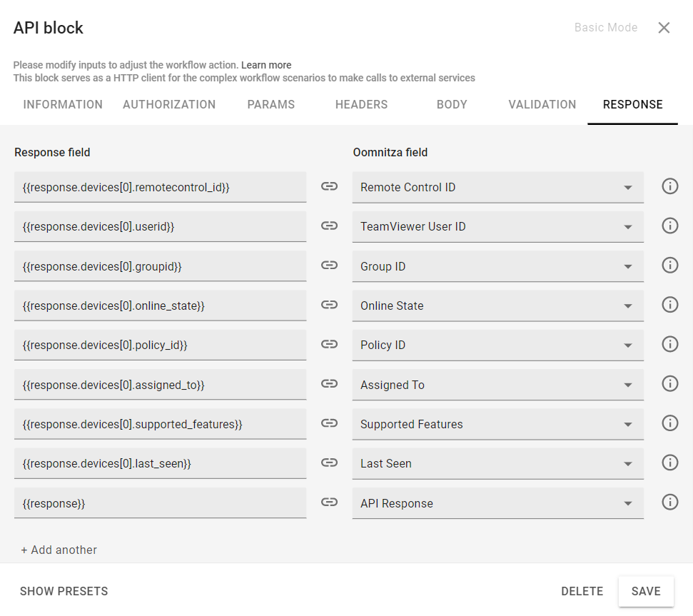Click the link icon beside remotecontrol_id field

pyautogui.click(x=329, y=186)
